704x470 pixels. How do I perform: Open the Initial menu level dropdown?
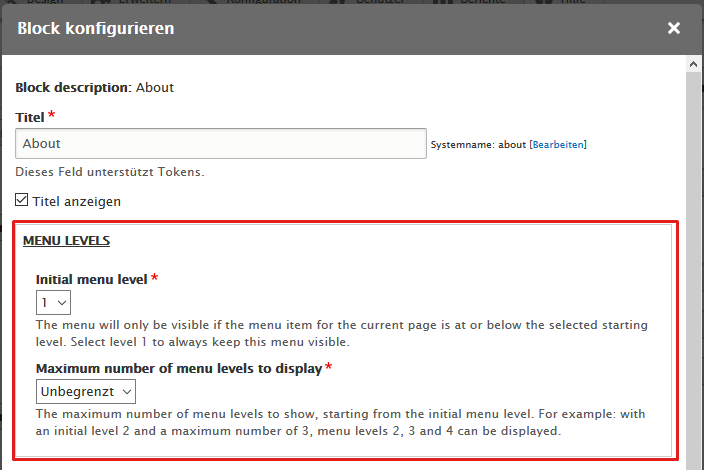(53, 302)
